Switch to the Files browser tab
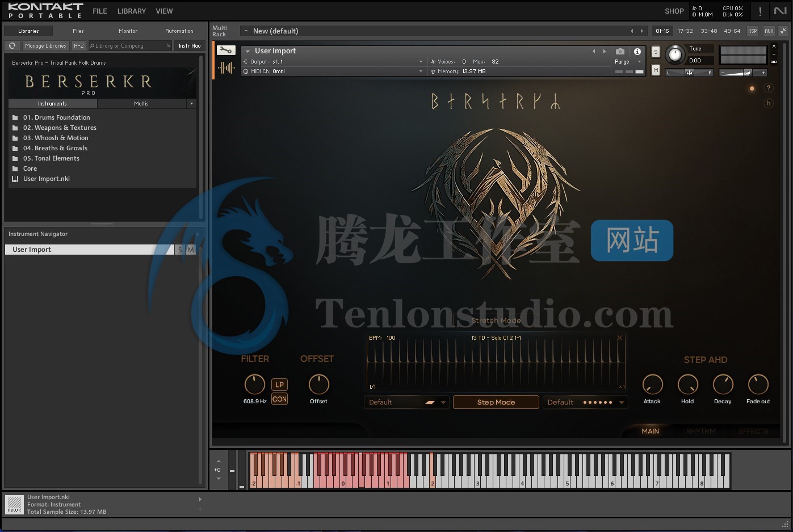The image size is (793, 532). tap(78, 31)
